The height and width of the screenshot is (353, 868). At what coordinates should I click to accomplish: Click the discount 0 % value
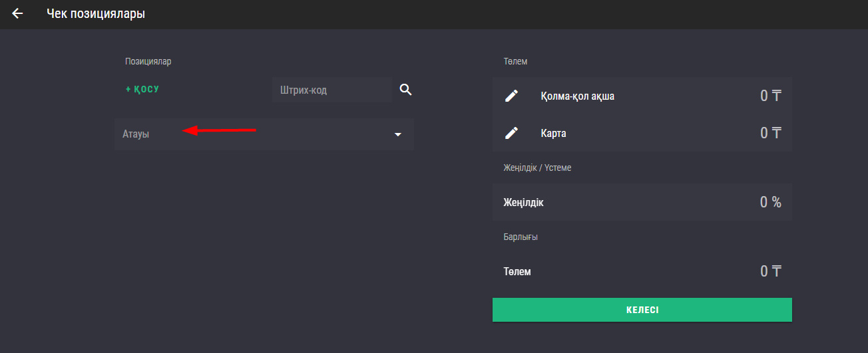coord(771,202)
